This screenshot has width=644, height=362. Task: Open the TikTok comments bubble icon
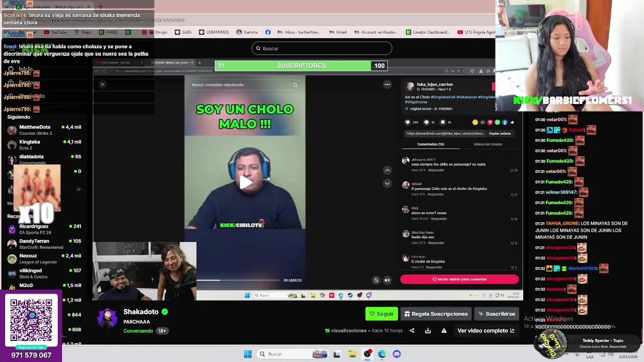(x=426, y=122)
